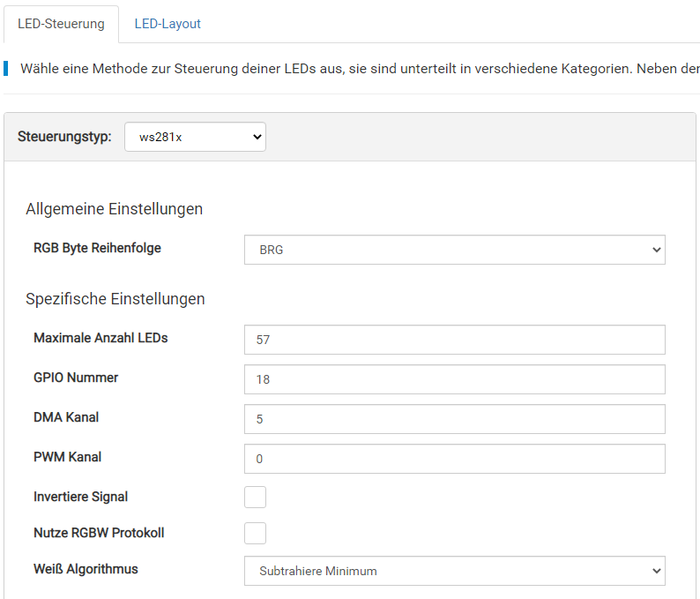The height and width of the screenshot is (599, 700).
Task: Open the Weiß Algorithmus dropdown
Action: tap(454, 571)
